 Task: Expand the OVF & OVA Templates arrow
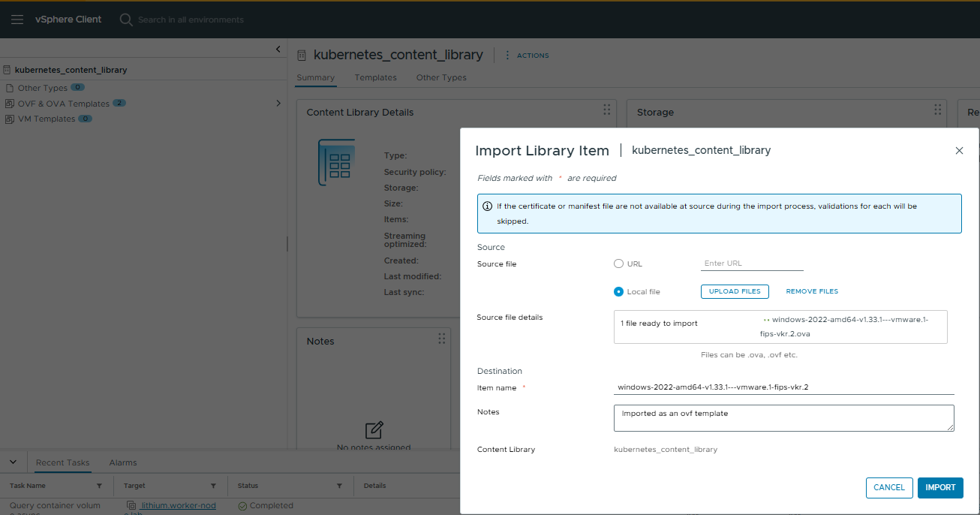coord(278,103)
